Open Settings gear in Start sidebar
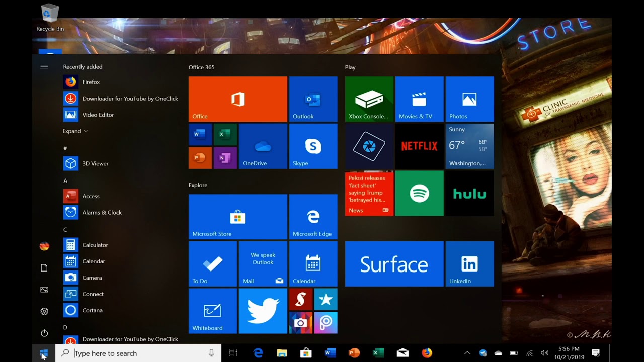The width and height of the screenshot is (644, 362). click(44, 311)
